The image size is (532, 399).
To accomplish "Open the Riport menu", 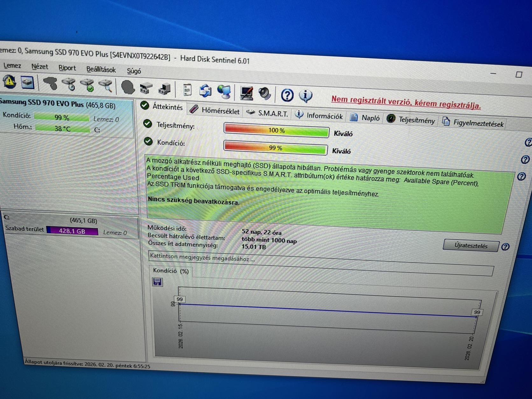I will pyautogui.click(x=67, y=68).
